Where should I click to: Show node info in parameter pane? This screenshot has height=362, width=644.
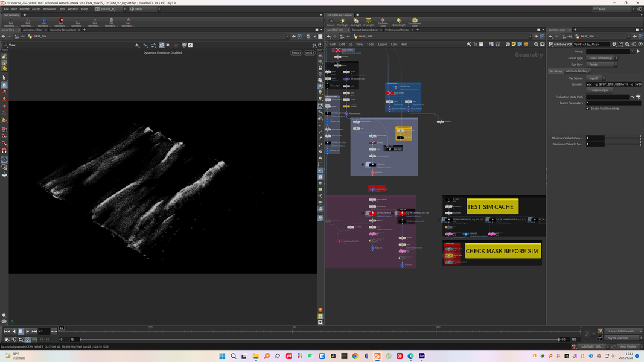click(x=634, y=44)
